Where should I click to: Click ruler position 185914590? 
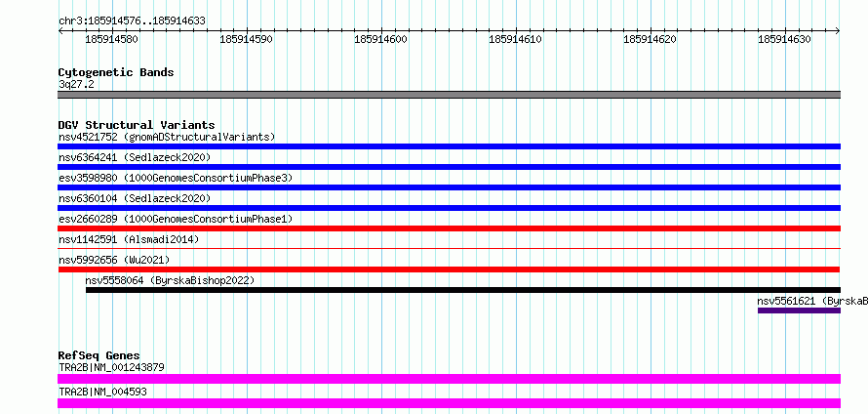click(247, 39)
